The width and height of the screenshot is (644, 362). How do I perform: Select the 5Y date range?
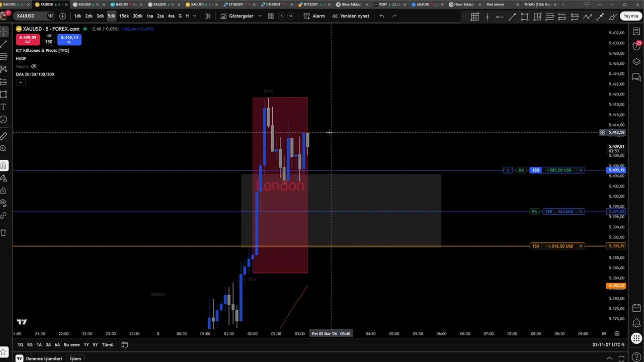pyautogui.click(x=95, y=345)
